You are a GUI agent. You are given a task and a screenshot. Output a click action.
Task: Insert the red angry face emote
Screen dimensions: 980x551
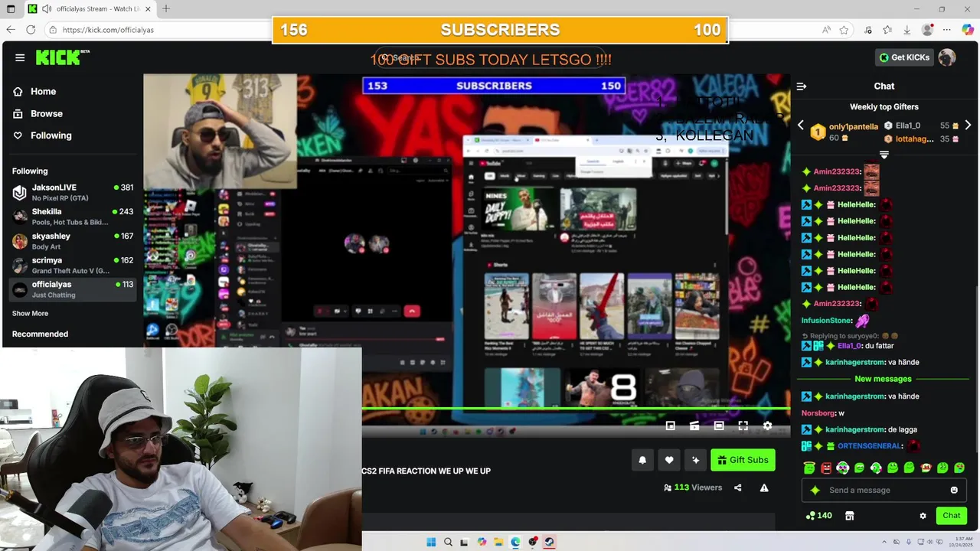tap(826, 468)
